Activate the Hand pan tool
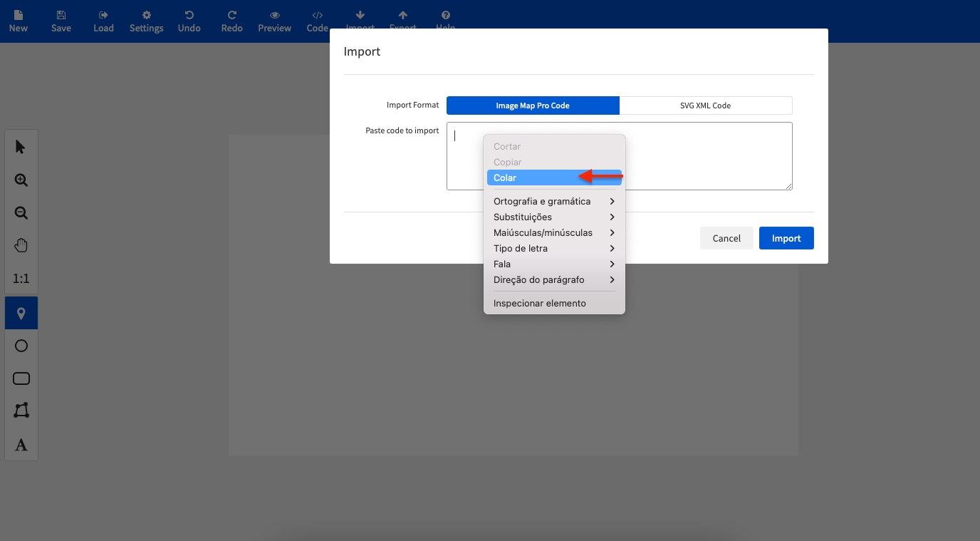This screenshot has height=541, width=980. [21, 246]
